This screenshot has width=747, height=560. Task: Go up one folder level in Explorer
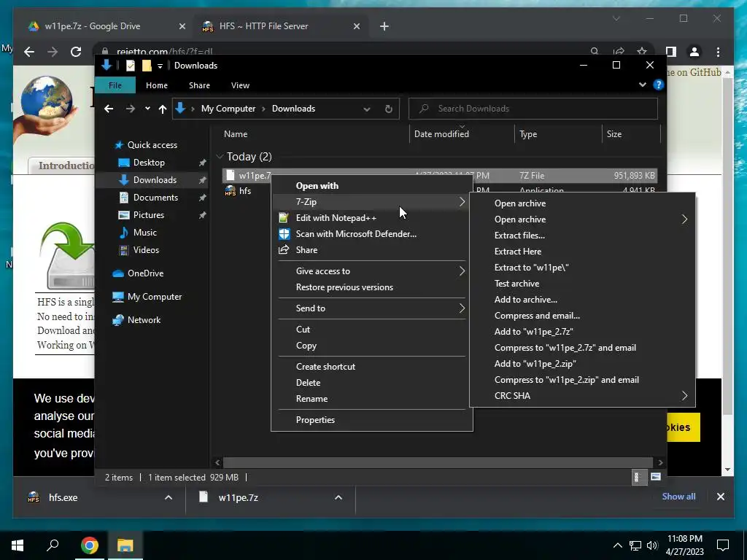163,109
